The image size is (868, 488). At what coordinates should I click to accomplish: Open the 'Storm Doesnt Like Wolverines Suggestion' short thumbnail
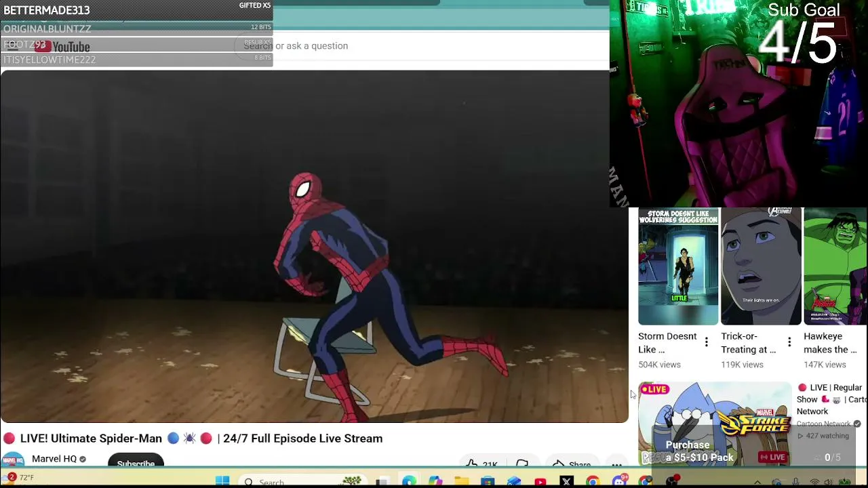click(x=678, y=266)
